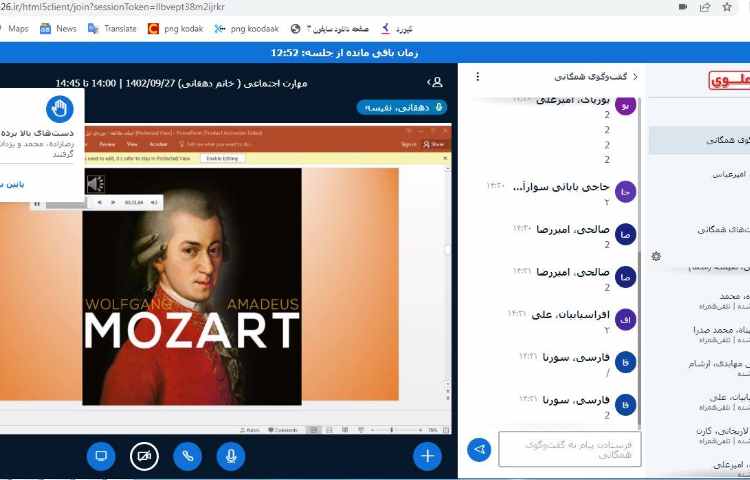Click the public chat message input field
The width and height of the screenshot is (750, 480).
coord(569,449)
